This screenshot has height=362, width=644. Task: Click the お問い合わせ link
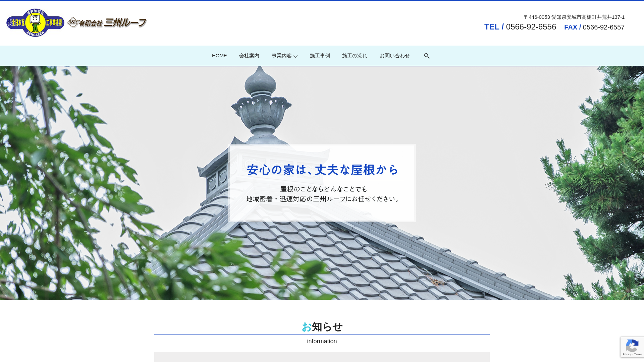pos(394,56)
